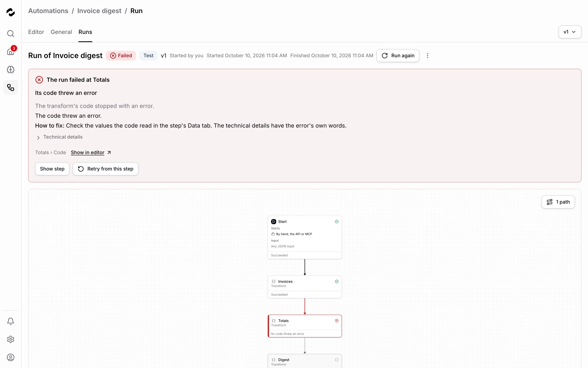Go to Automations breadcrumb

48,11
